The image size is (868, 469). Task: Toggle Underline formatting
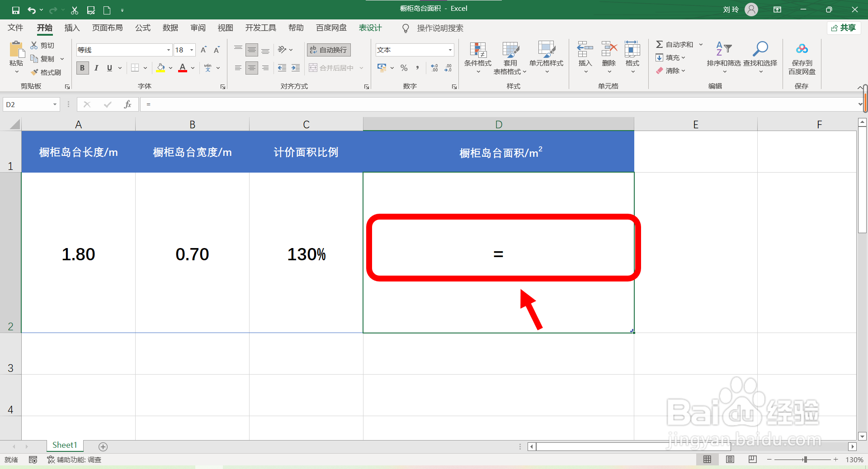pos(109,68)
